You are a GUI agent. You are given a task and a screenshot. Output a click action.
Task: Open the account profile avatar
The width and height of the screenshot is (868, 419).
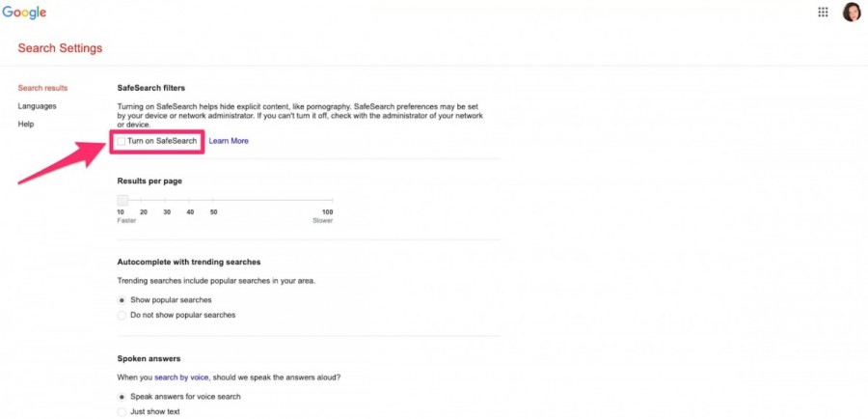(x=852, y=13)
